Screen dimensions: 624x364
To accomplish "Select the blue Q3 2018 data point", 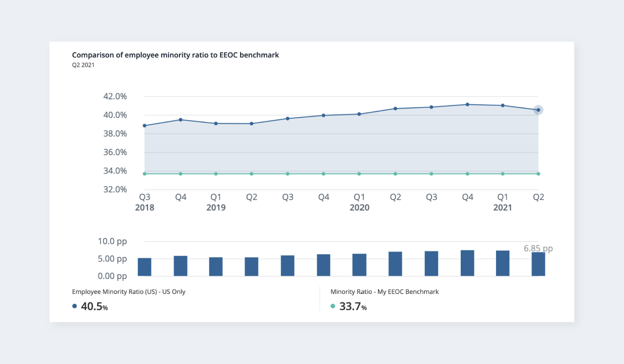I will click(x=145, y=125).
